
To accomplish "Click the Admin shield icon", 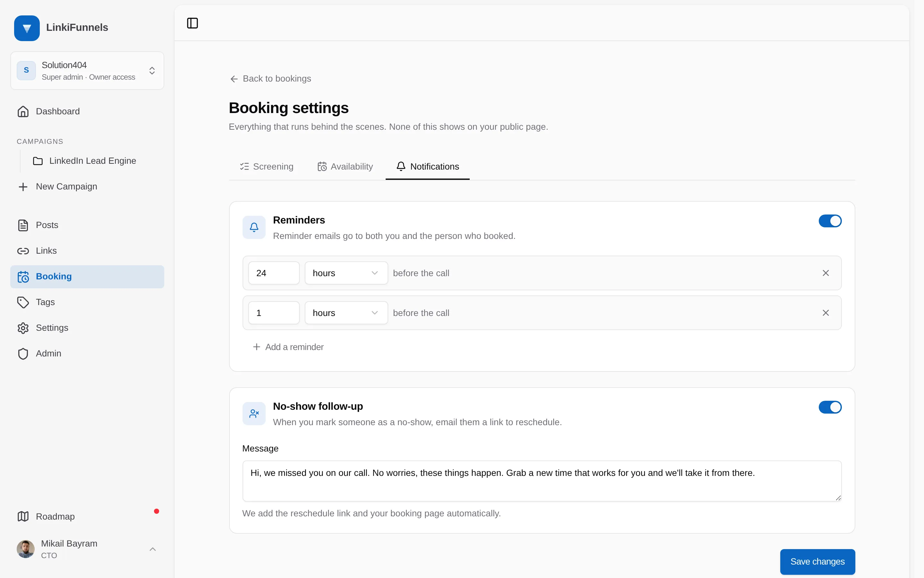I will (23, 354).
